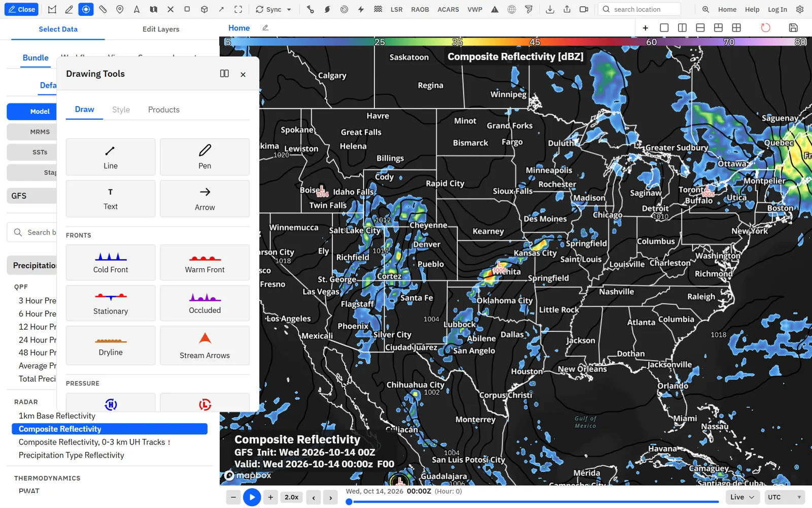The image size is (812, 508).
Task: Open the Sync dropdown
Action: (274, 9)
